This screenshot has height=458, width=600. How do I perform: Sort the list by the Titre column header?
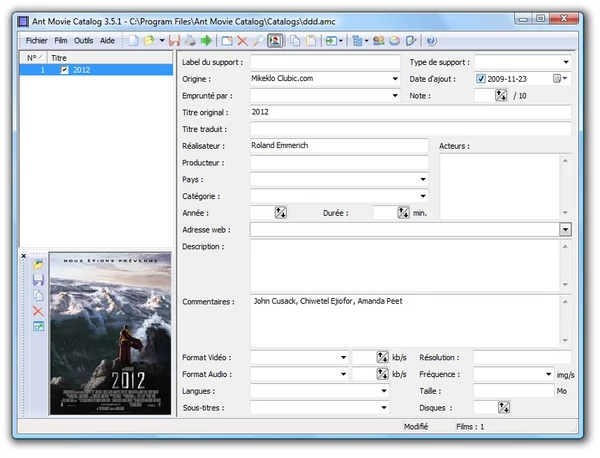click(x=110, y=58)
